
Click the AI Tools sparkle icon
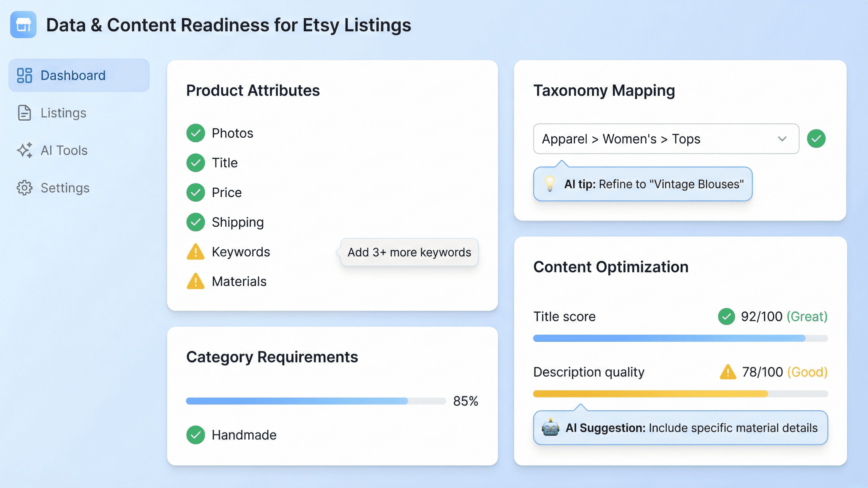click(25, 150)
